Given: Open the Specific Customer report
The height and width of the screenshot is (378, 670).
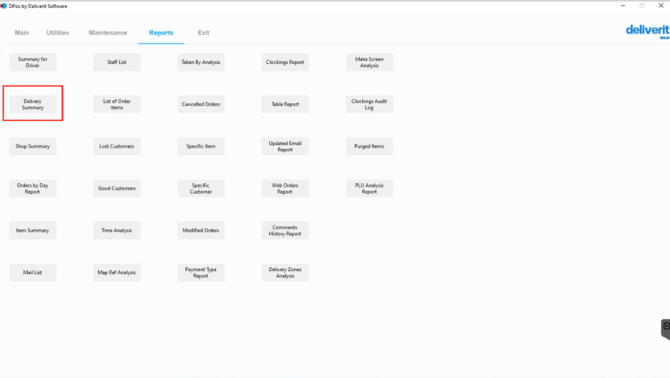Looking at the screenshot, I should click(201, 188).
